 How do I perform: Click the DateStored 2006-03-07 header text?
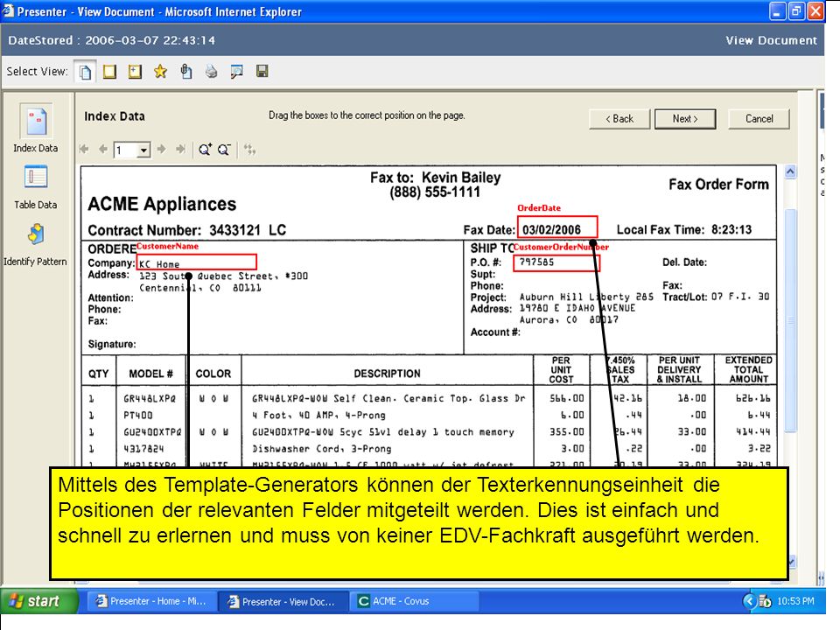click(111, 40)
